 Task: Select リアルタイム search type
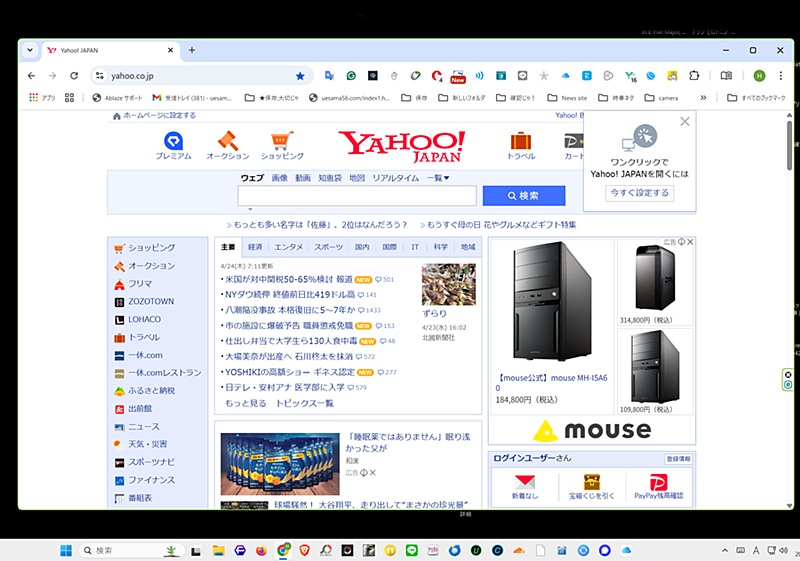395,178
